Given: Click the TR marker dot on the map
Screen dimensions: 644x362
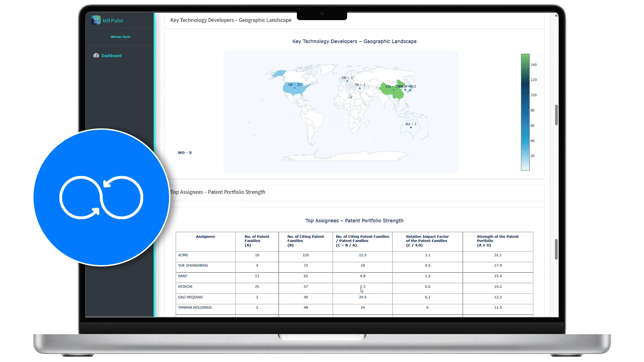Looking at the screenshot, I should tap(360, 88).
